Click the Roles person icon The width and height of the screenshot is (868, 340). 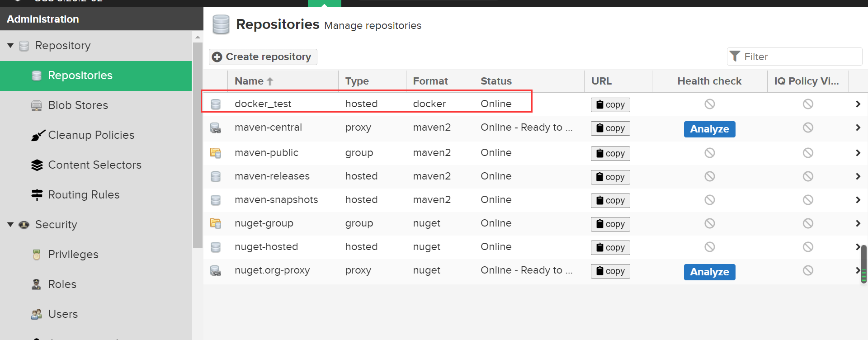(37, 284)
